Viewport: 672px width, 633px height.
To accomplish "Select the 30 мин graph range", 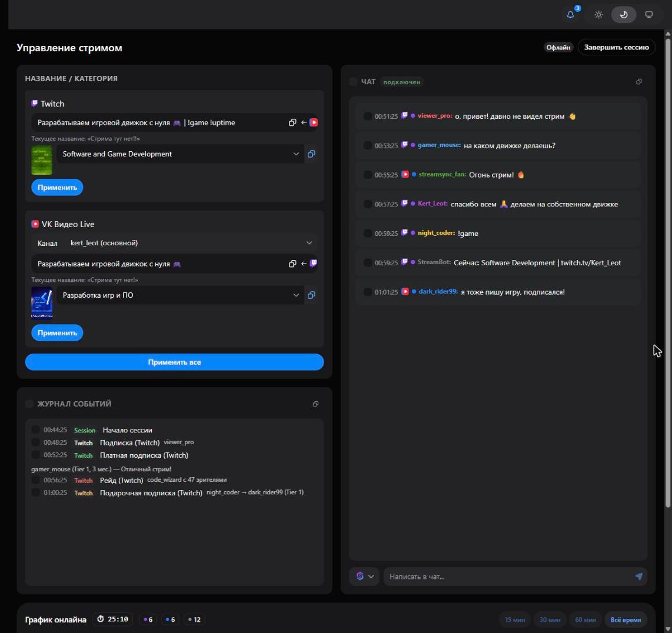I will click(x=550, y=619).
